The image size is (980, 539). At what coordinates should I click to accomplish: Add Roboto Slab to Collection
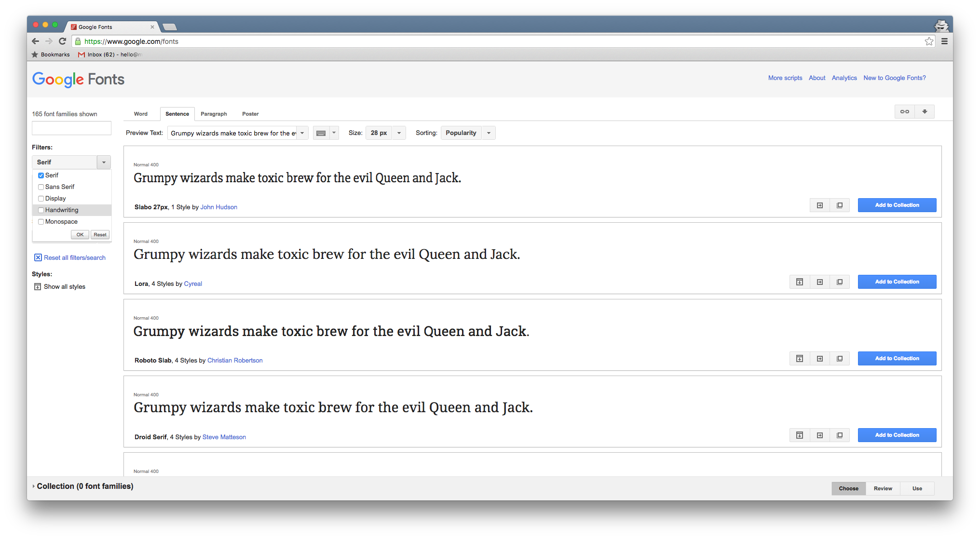click(x=897, y=359)
